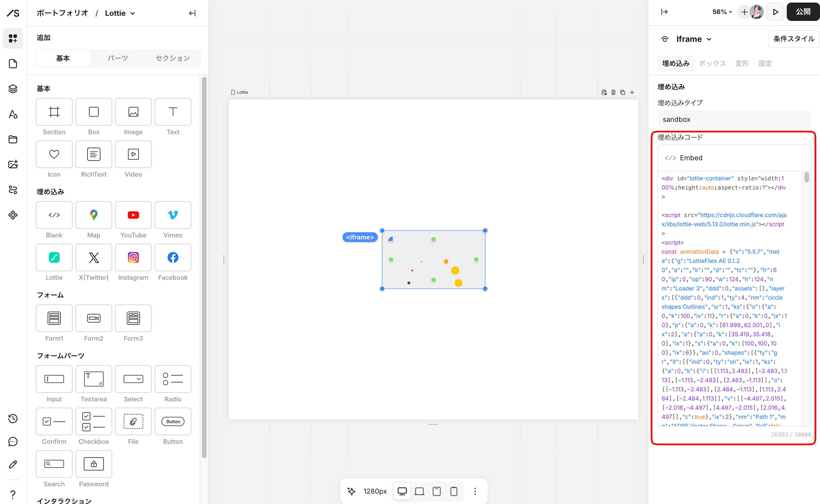820x504 pixels.
Task: Toggle Iframe visibility eye icon
Action: coord(664,39)
